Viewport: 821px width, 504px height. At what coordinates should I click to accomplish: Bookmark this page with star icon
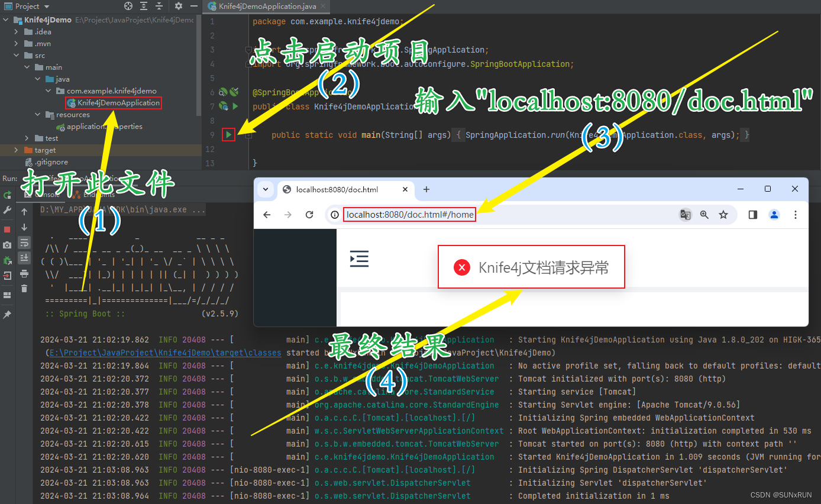click(x=723, y=215)
